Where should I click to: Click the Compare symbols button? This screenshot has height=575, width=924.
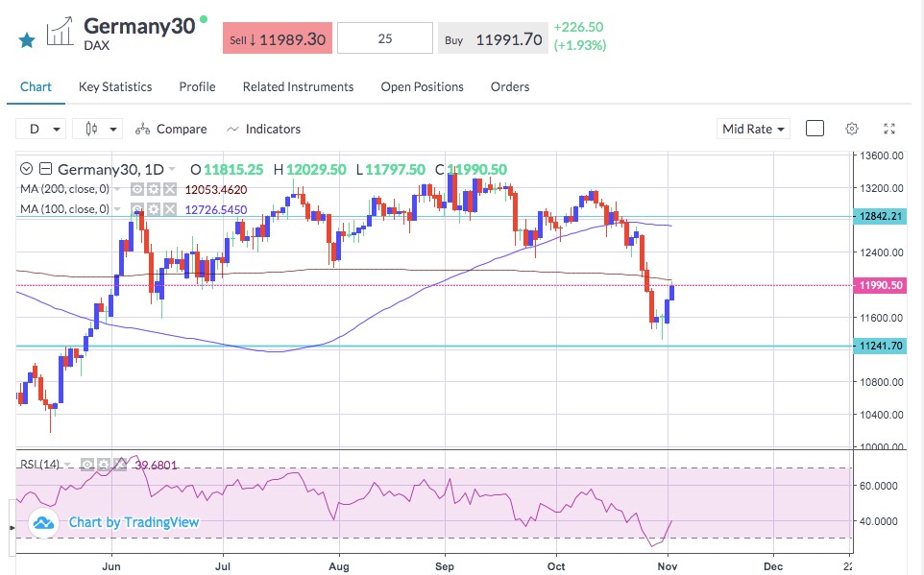click(x=172, y=129)
